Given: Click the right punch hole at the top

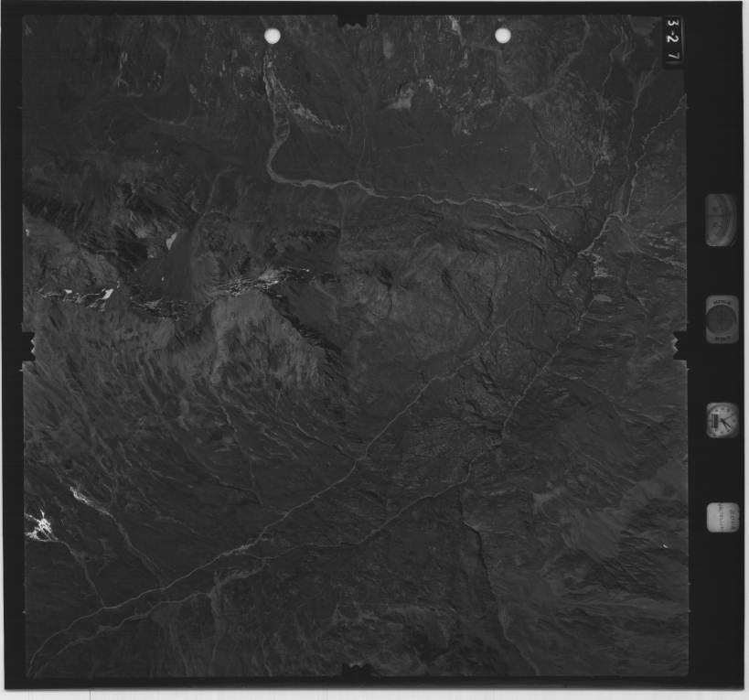Looking at the screenshot, I should tap(503, 36).
